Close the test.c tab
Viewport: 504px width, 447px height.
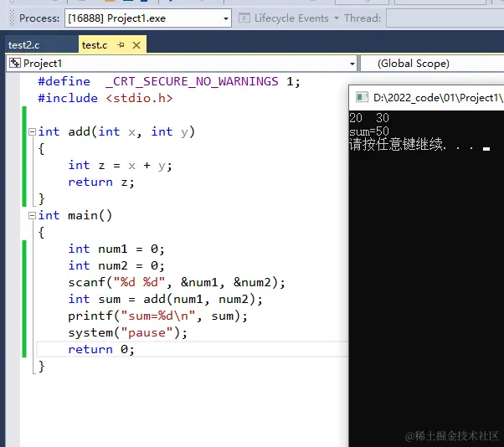point(136,45)
